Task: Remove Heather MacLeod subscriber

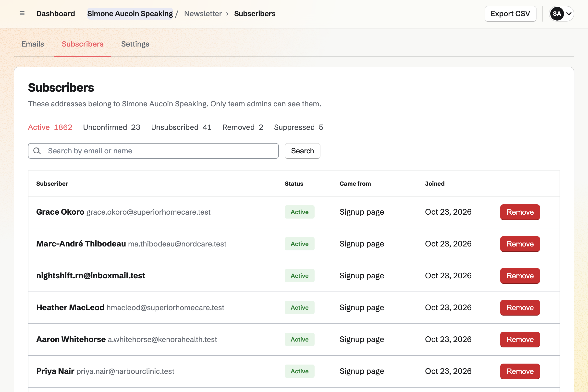Action: coord(520,307)
